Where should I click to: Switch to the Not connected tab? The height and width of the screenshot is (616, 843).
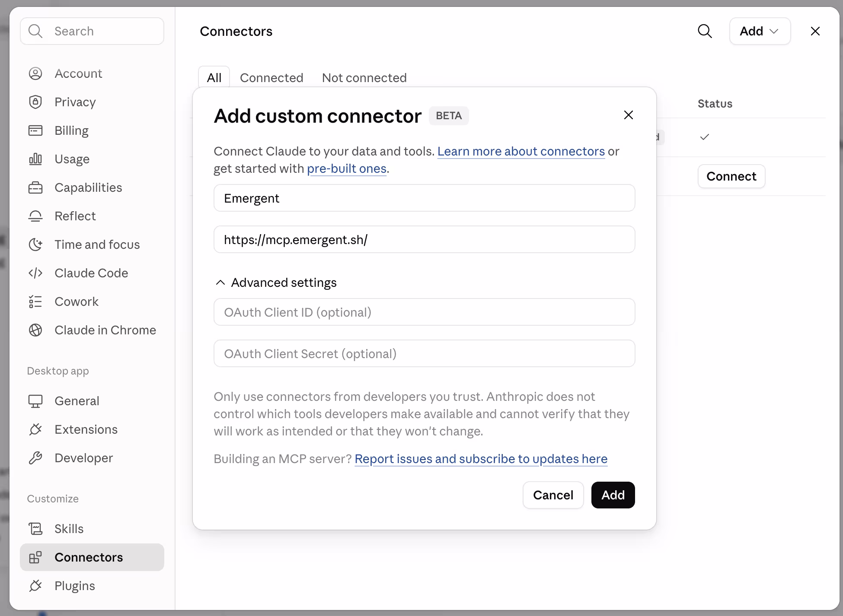pyautogui.click(x=364, y=78)
